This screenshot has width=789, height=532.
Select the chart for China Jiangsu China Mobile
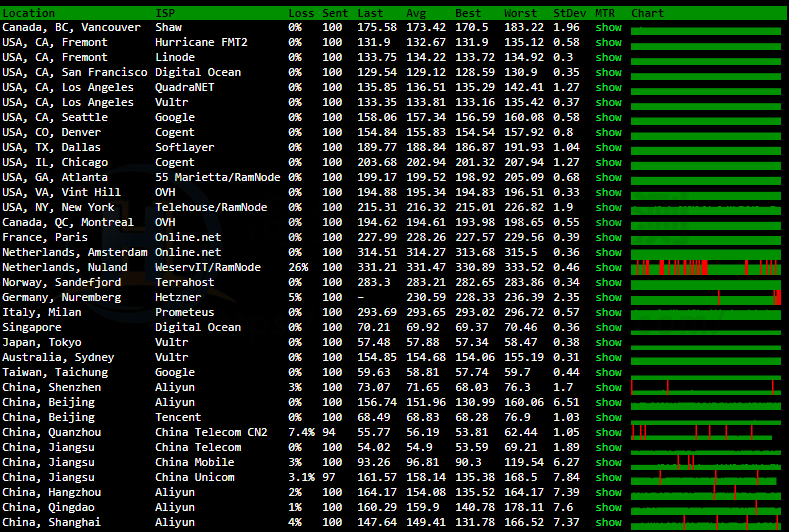tap(706, 462)
